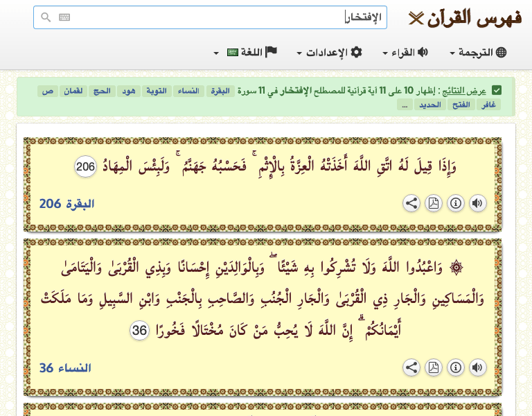532x416 pixels.
Task: Click the search magnifier icon
Action: pos(46,17)
